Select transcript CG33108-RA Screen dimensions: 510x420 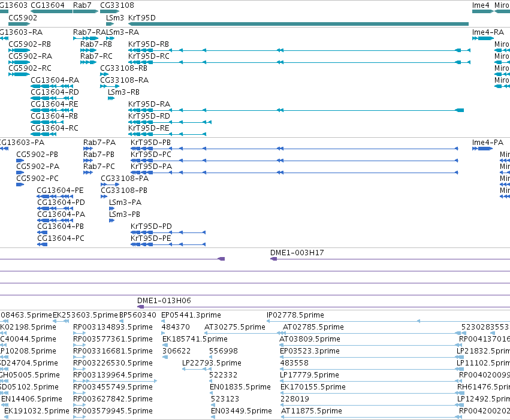tap(124, 80)
